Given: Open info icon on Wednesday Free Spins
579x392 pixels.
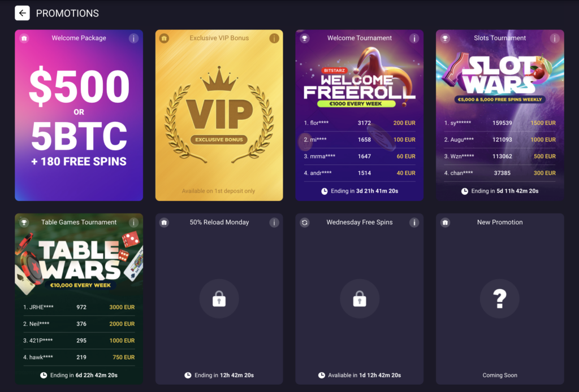Looking at the screenshot, I should click(414, 223).
